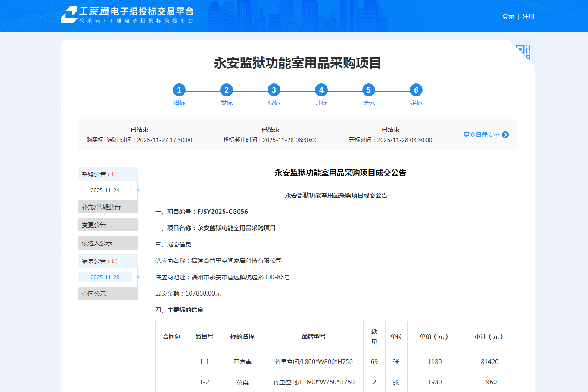Viewport: 588px width, 392px height.
Task: Select step 5 评标 circle
Action: 369,90
